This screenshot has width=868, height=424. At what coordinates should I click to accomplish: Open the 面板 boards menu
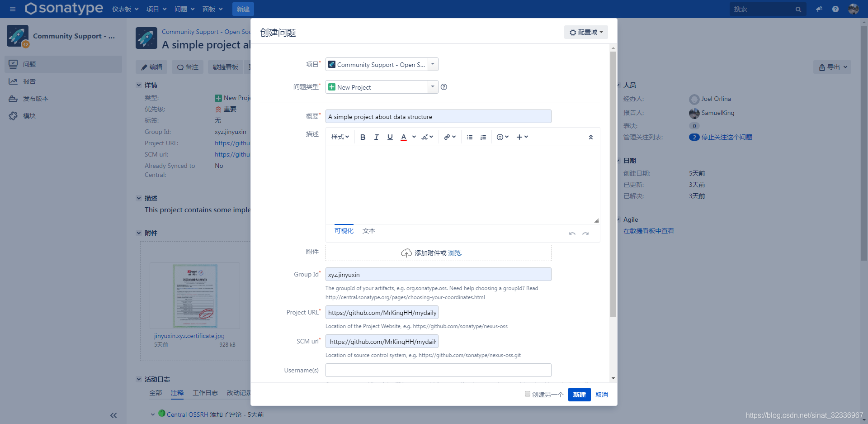click(212, 9)
